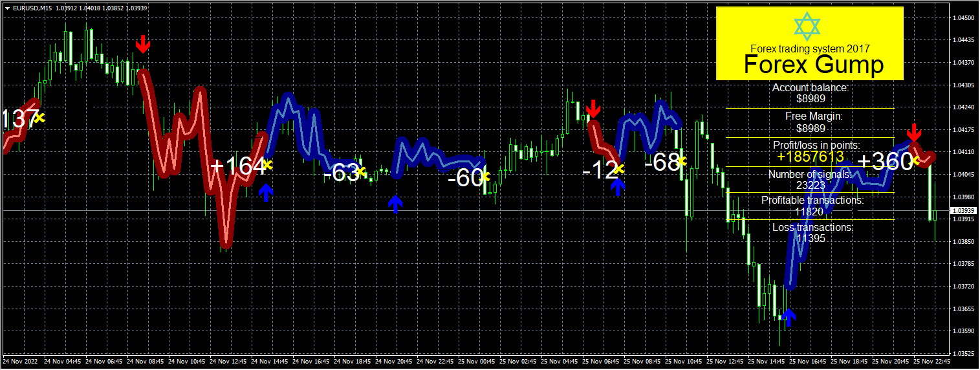This screenshot has width=980, height=370.
Task: Click the 11820 profitable transactions value
Action: pyautogui.click(x=810, y=212)
